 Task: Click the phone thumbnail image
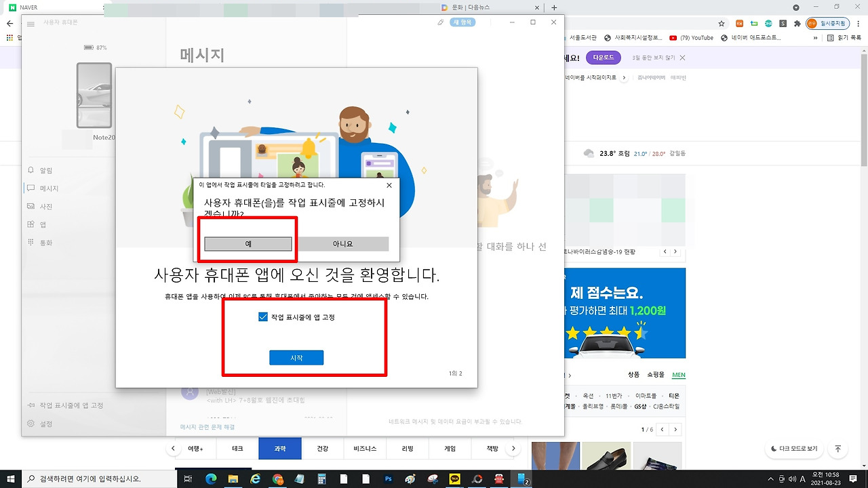(x=94, y=96)
